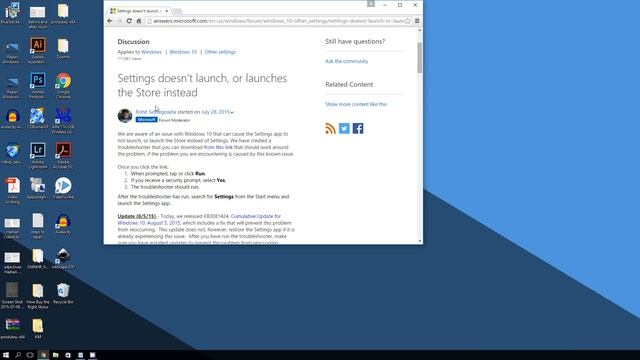640x360 pixels.
Task: Open the Windows applies-to link
Action: 151,52
